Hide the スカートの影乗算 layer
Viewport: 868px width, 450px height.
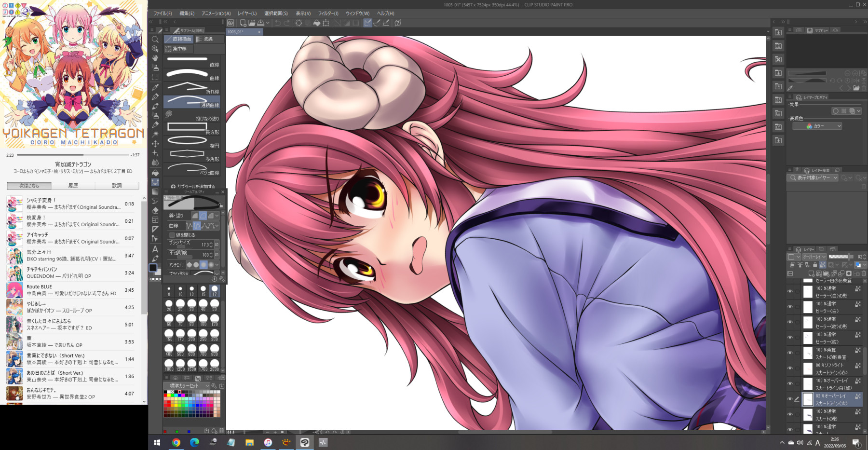[790, 353]
